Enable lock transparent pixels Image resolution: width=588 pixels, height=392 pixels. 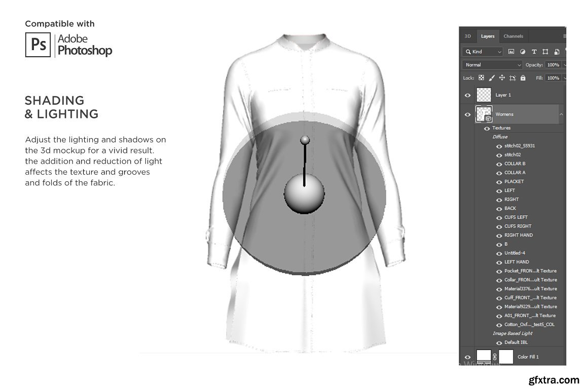[x=481, y=78]
